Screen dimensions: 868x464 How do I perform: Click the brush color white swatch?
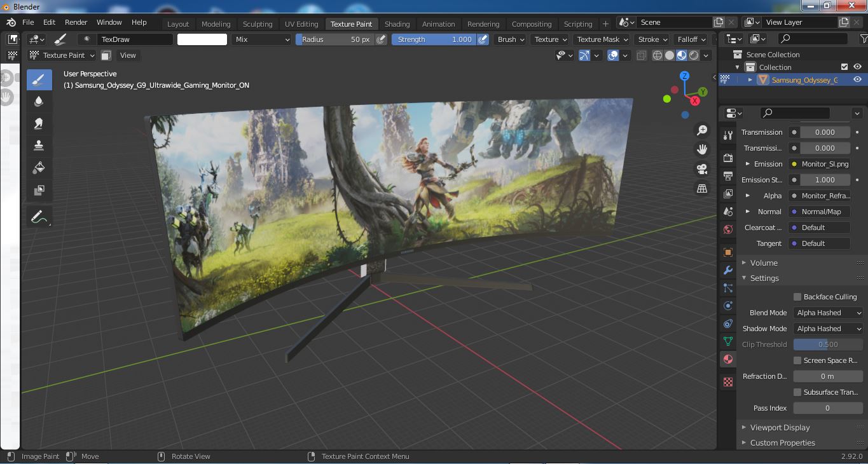(x=202, y=39)
